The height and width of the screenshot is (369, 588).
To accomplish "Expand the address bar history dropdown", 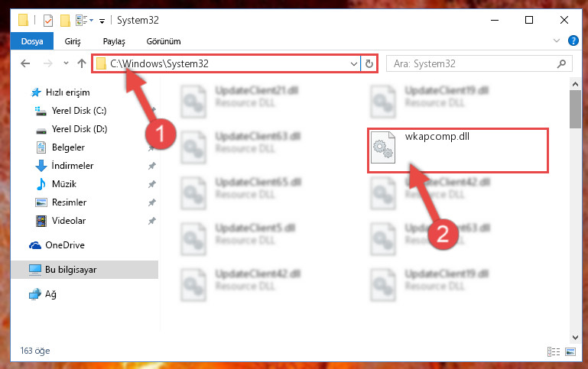I will click(x=353, y=63).
